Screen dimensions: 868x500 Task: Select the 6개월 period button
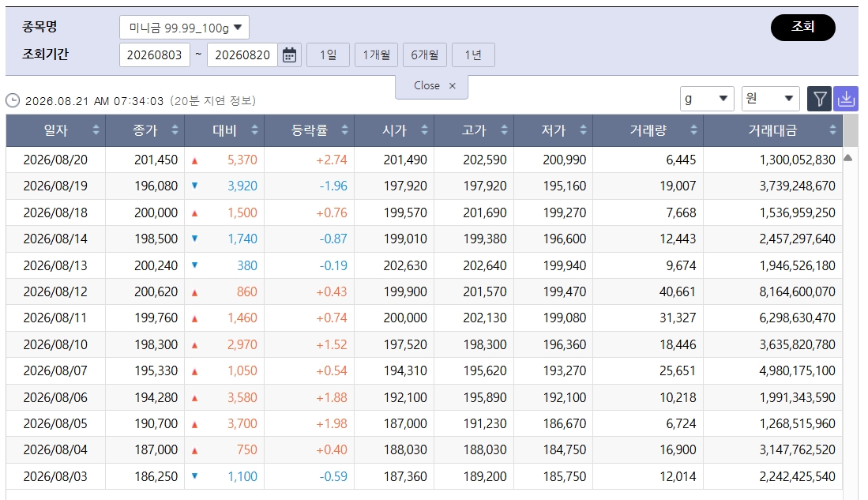pos(425,55)
